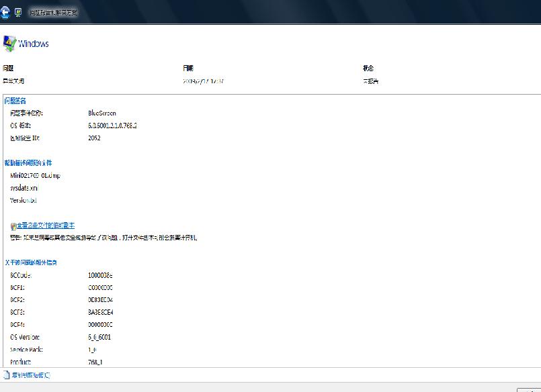Viewport: 541px width, 392px height.
Task: Select BCCode value 1000008e
Action: [x=100, y=275]
